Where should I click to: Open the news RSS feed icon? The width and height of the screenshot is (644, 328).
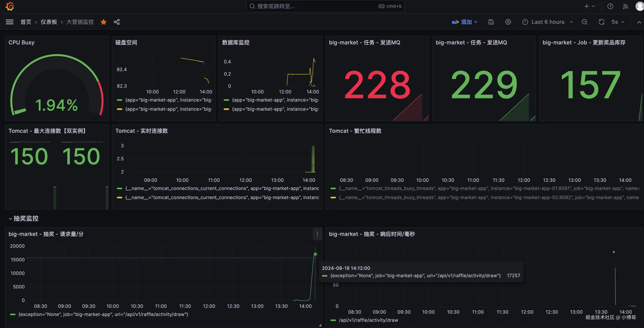coord(625,6)
